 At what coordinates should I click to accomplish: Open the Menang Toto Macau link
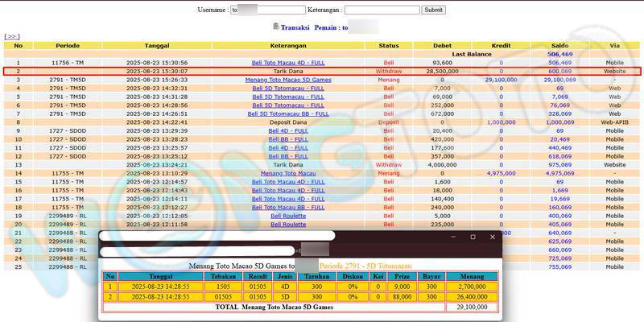pos(288,173)
